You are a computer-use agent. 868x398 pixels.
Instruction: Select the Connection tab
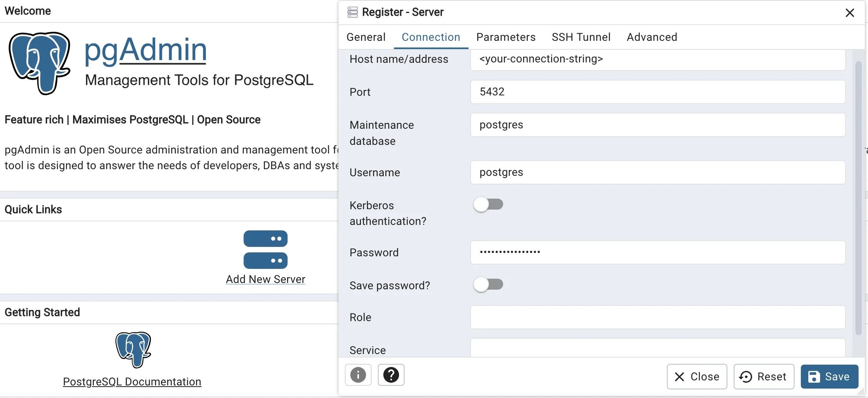[431, 37]
